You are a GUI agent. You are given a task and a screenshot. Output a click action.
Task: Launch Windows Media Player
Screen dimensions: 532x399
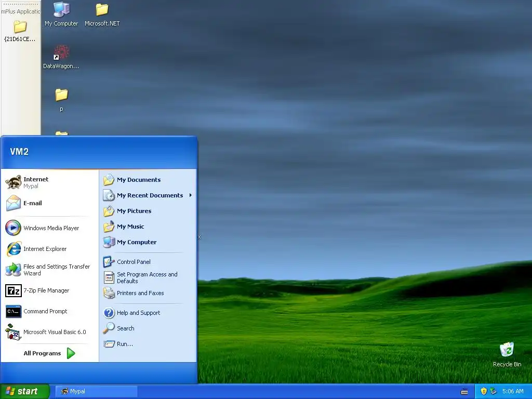pyautogui.click(x=49, y=228)
